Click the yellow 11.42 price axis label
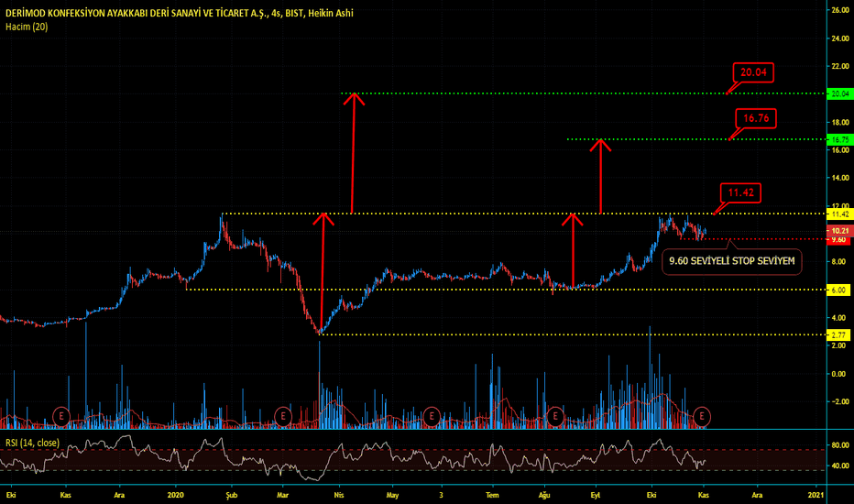Screen dimensions: 854x504 (840, 214)
